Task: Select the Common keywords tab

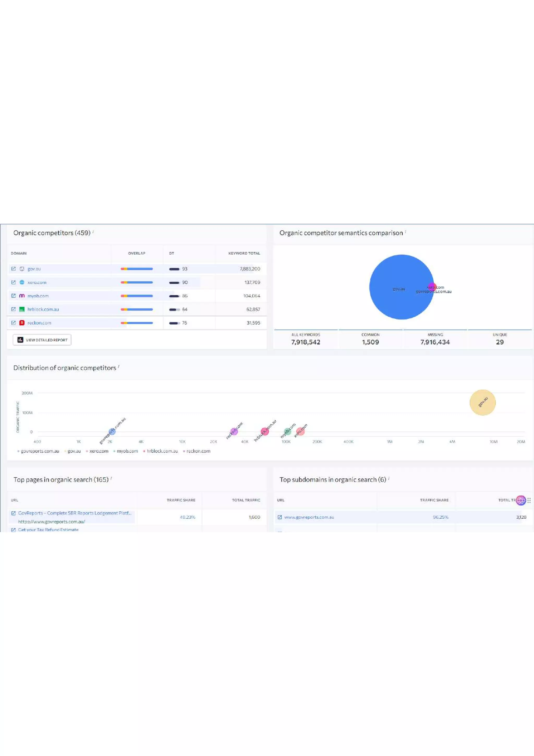Action: [371, 339]
